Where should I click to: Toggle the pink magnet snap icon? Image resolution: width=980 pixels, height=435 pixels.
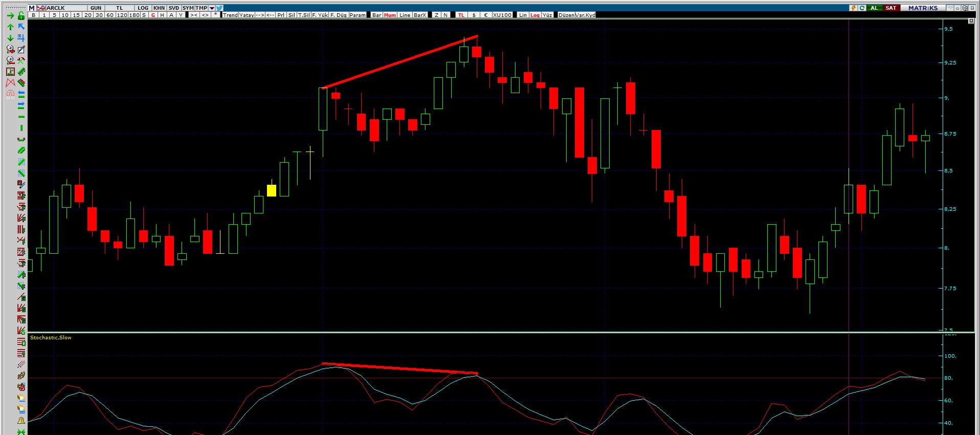[10, 94]
